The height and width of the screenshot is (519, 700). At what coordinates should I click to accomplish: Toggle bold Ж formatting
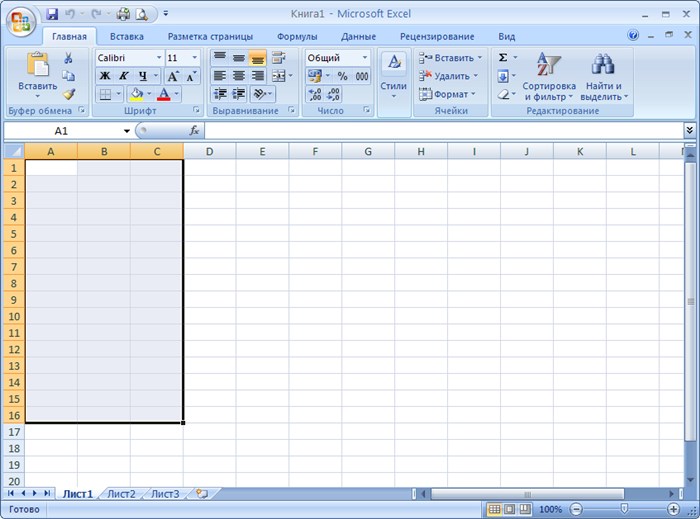point(105,76)
